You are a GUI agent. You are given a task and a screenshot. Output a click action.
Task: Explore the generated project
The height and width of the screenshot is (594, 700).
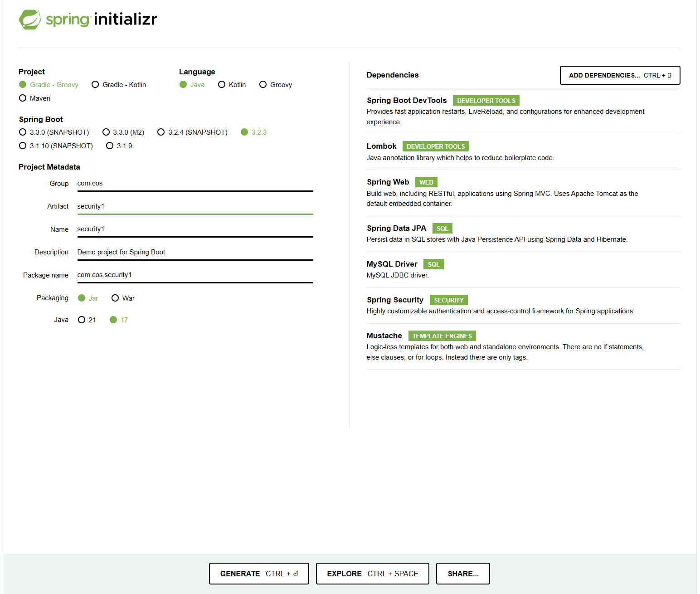(372, 574)
